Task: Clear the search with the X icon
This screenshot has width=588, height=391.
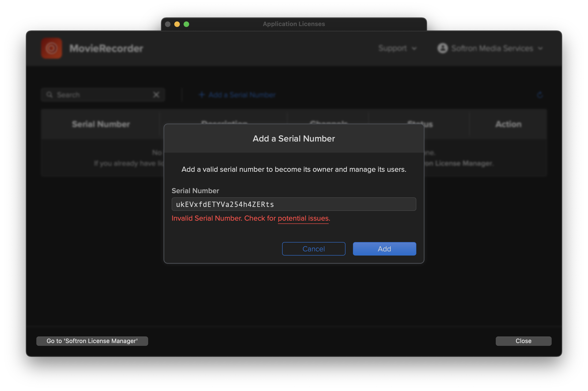Action: (156, 95)
